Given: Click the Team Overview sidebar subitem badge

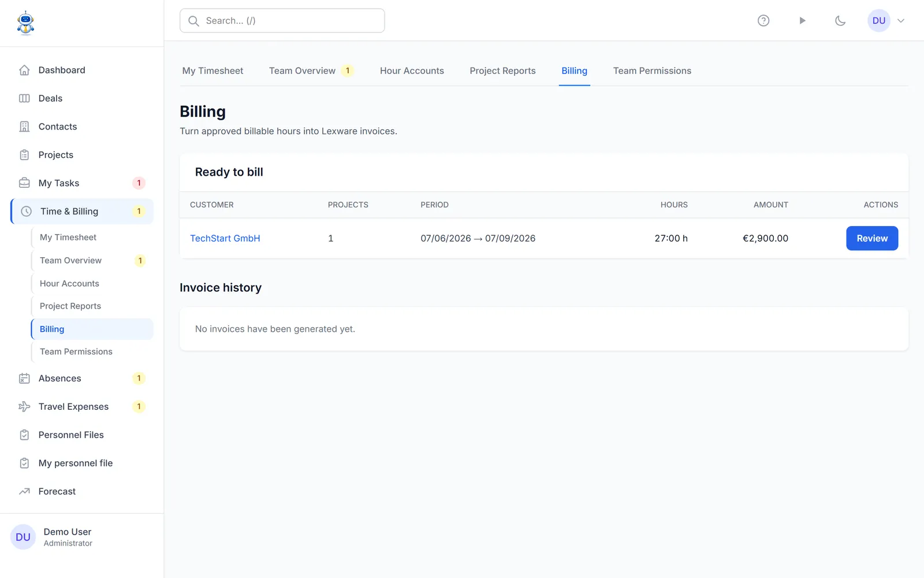Looking at the screenshot, I should pyautogui.click(x=140, y=261).
